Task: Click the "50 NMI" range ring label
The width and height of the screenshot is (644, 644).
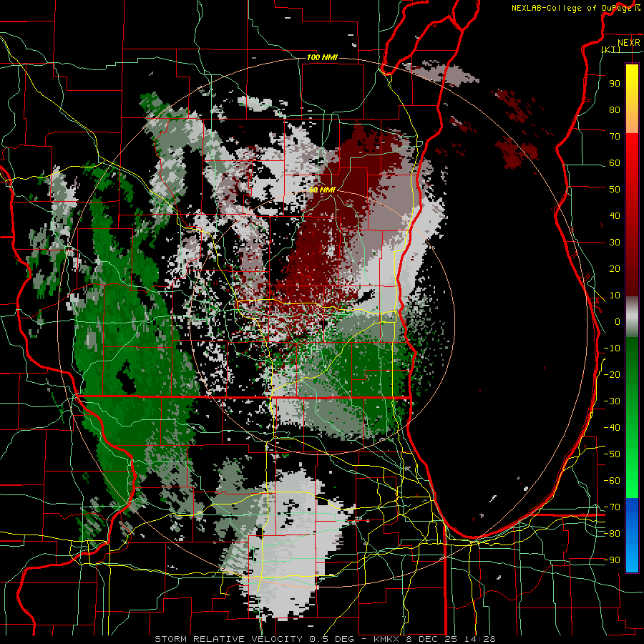Action: 322,190
